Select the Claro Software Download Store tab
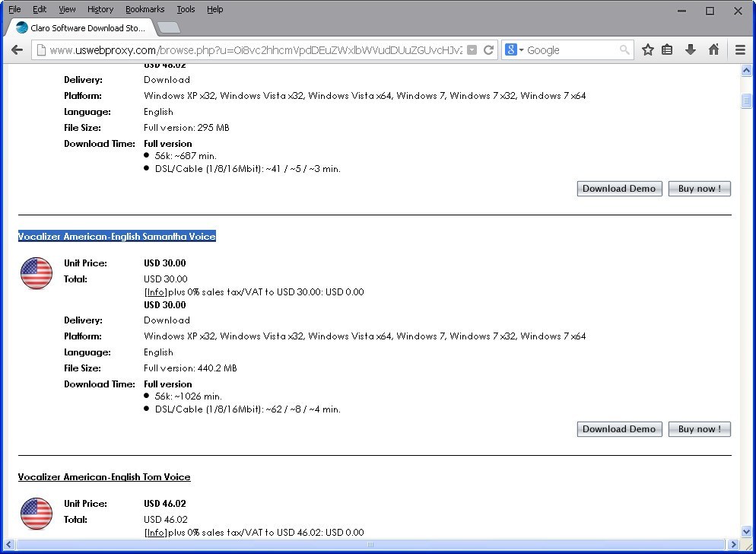756x554 pixels. tap(81, 27)
